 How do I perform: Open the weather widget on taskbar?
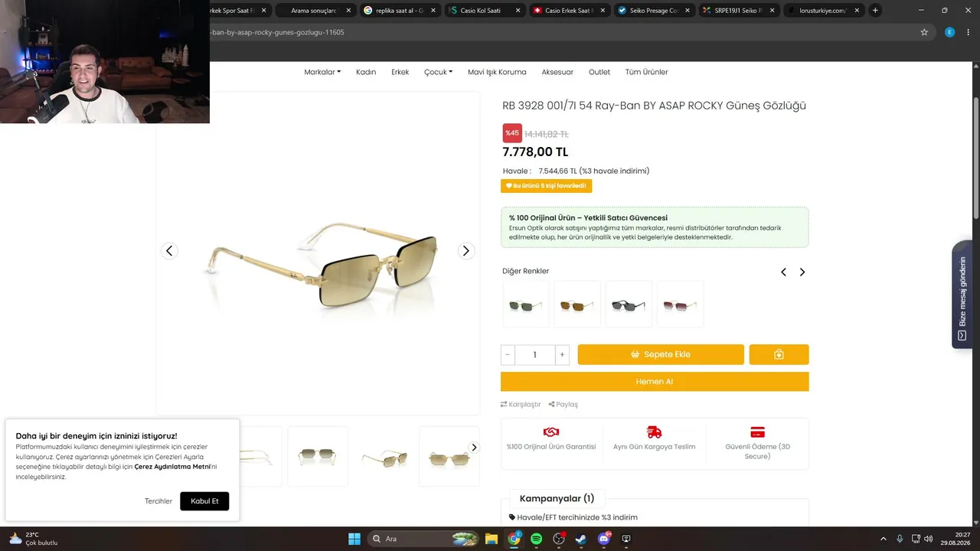click(x=33, y=539)
